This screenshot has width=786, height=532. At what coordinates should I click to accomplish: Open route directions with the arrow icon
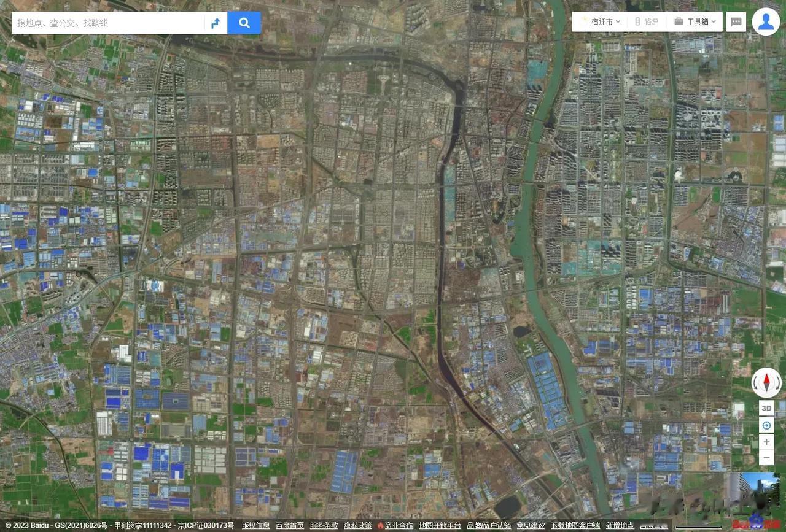[216, 23]
